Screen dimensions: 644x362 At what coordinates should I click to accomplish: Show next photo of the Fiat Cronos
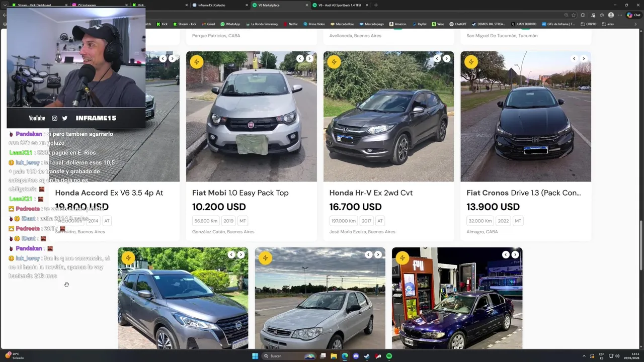(x=584, y=58)
